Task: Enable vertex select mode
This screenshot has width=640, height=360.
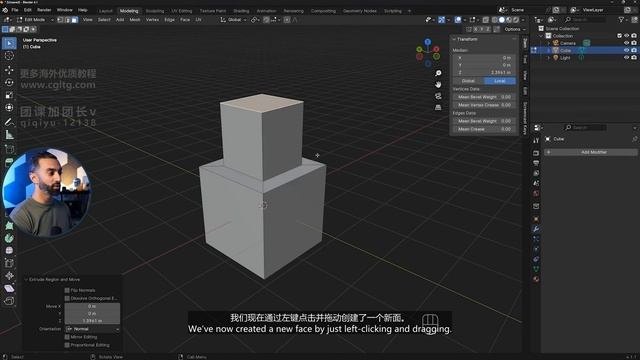Action: coord(60,20)
